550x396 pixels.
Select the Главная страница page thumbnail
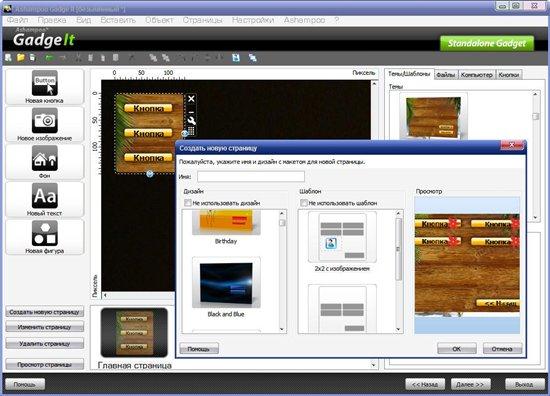point(134,333)
